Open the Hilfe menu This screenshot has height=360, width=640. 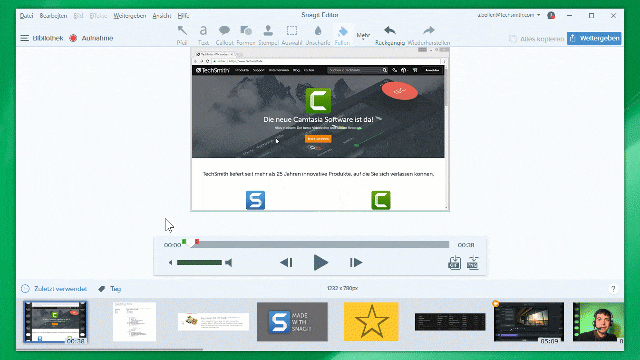[x=183, y=16]
